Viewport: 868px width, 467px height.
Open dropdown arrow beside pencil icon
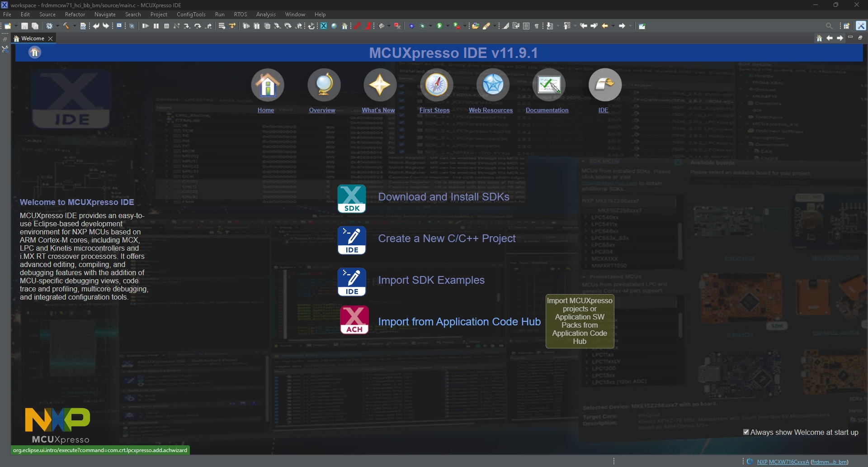pos(495,26)
